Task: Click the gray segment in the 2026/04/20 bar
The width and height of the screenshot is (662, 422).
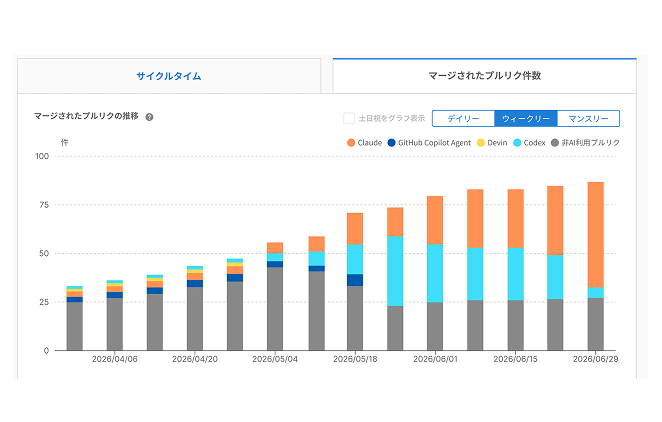Action: tap(195, 319)
